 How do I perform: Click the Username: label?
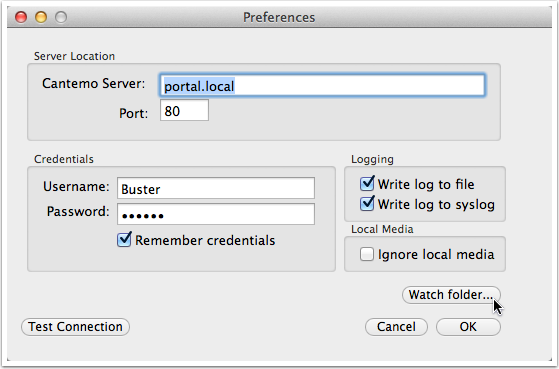click(76, 186)
